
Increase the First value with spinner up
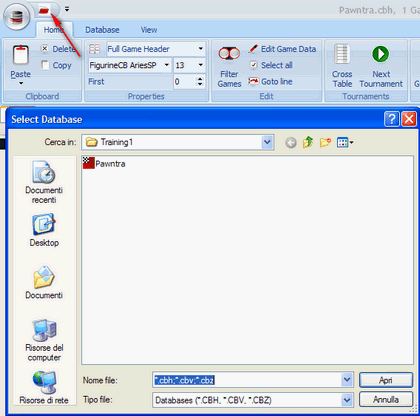click(200, 79)
